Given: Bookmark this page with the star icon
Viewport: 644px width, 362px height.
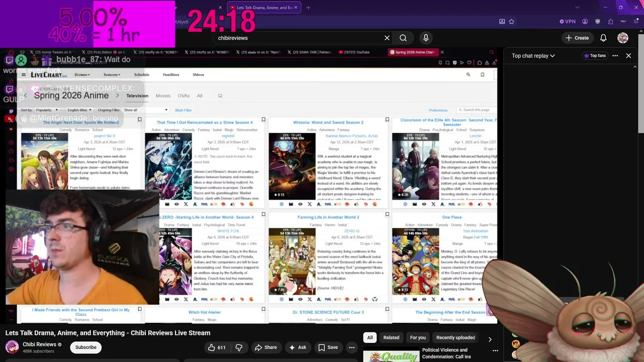Looking at the screenshot, I should click(512, 22).
